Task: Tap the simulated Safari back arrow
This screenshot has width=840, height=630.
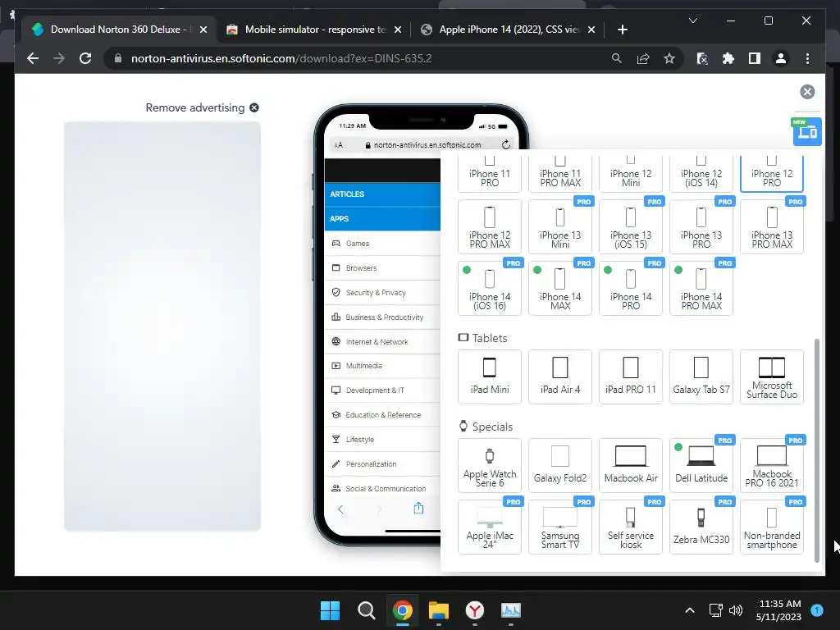Action: (340, 509)
